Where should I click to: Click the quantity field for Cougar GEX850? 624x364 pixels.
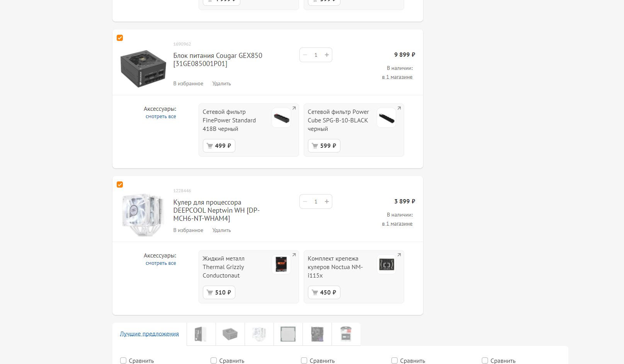316,55
